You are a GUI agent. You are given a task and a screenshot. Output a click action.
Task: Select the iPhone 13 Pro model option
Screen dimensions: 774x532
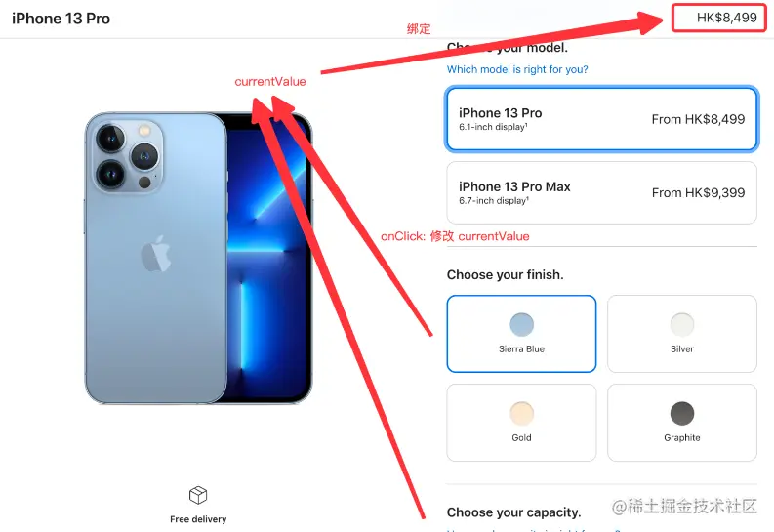click(x=601, y=118)
